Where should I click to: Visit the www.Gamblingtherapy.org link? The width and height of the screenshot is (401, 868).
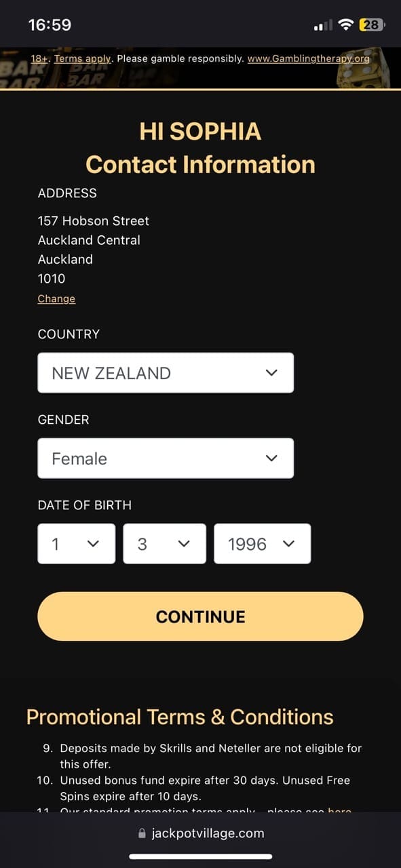coord(309,59)
